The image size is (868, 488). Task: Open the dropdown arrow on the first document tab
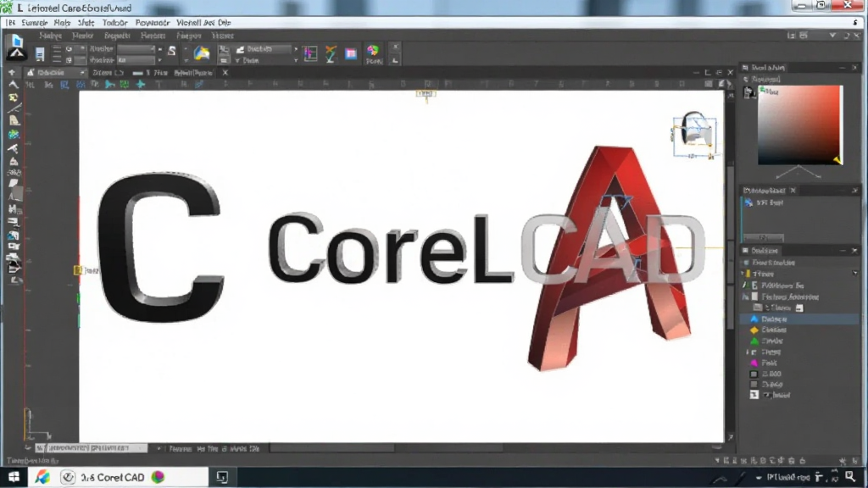point(82,73)
